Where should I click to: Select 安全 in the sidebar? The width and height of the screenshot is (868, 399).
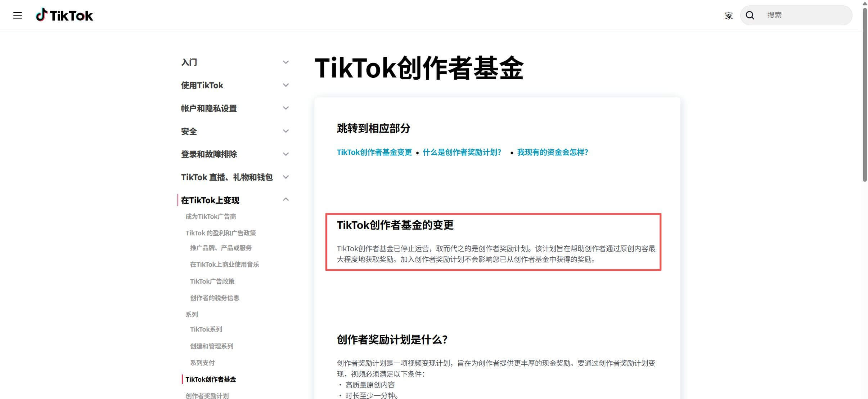pos(189,132)
